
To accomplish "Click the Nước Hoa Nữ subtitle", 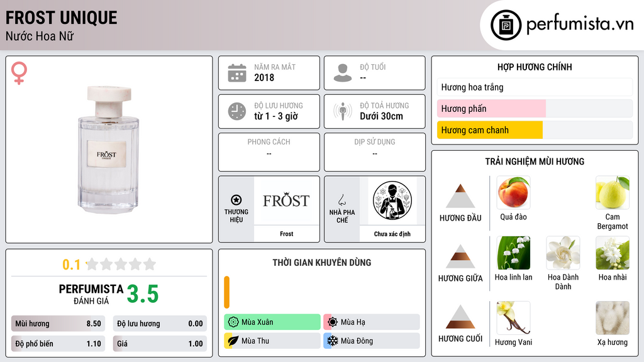I will 40,36.
